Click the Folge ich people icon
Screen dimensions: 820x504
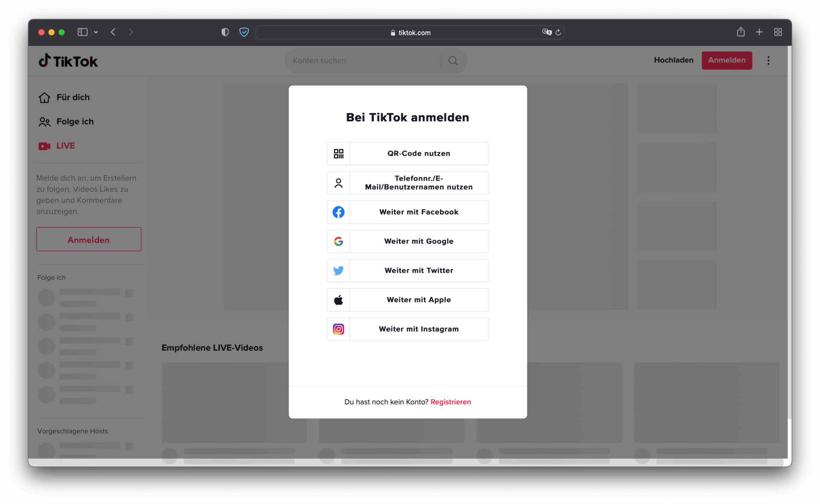(x=44, y=122)
